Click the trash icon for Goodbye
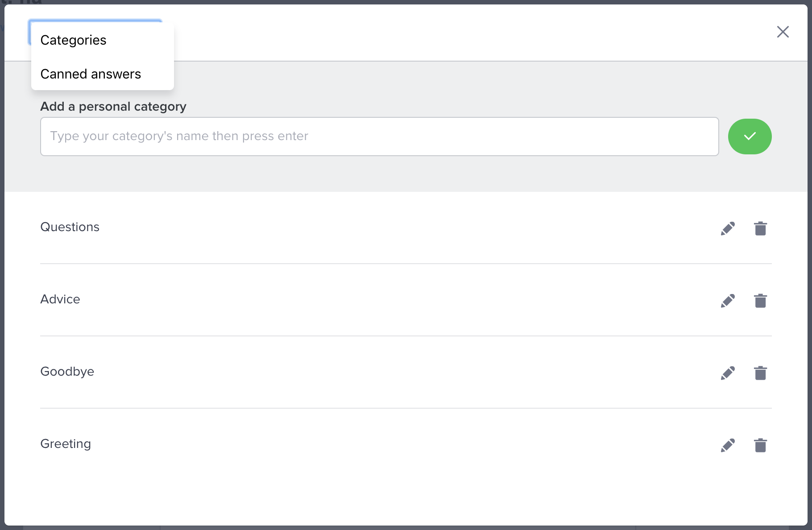812x530 pixels. coord(760,373)
